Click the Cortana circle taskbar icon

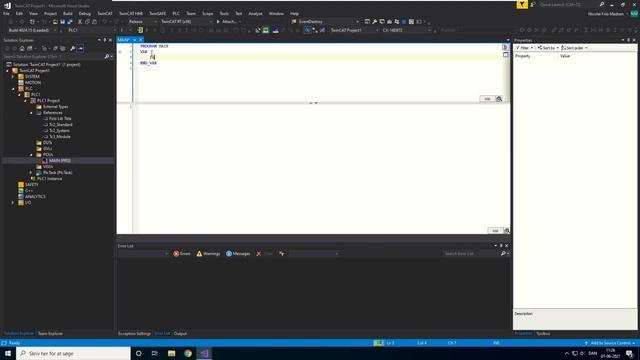coord(138,353)
